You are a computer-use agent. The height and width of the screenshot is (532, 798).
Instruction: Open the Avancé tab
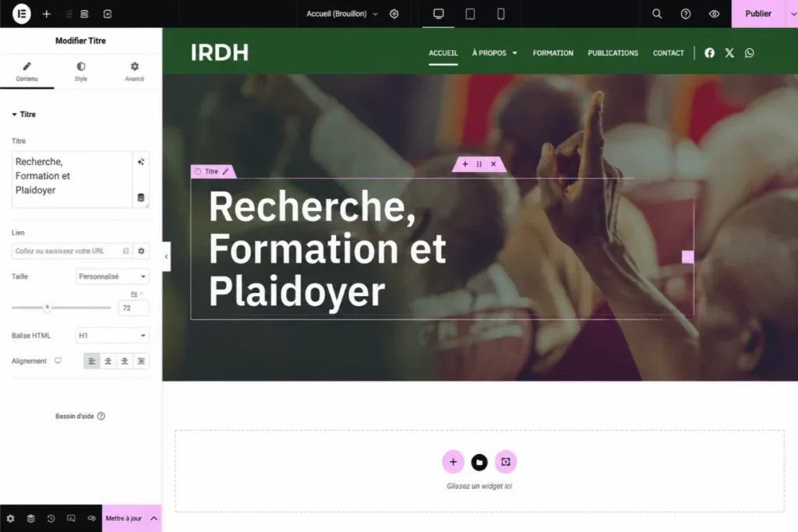pos(134,72)
